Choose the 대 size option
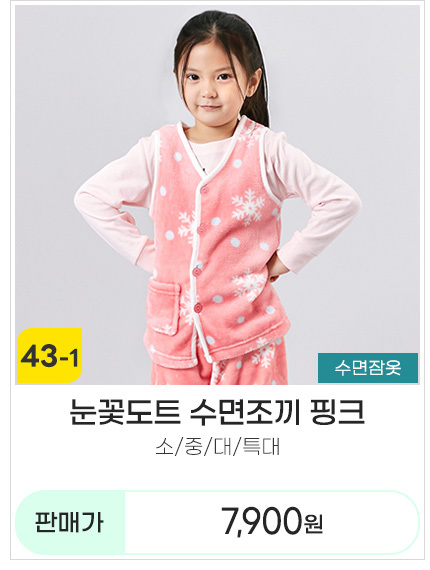The image size is (430, 570). (x=222, y=447)
